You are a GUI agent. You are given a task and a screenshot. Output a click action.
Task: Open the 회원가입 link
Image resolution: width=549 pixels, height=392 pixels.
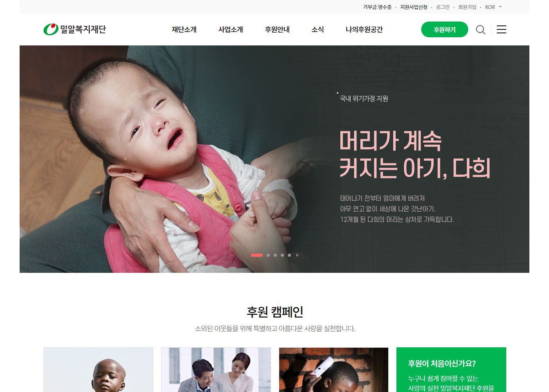coord(467,7)
